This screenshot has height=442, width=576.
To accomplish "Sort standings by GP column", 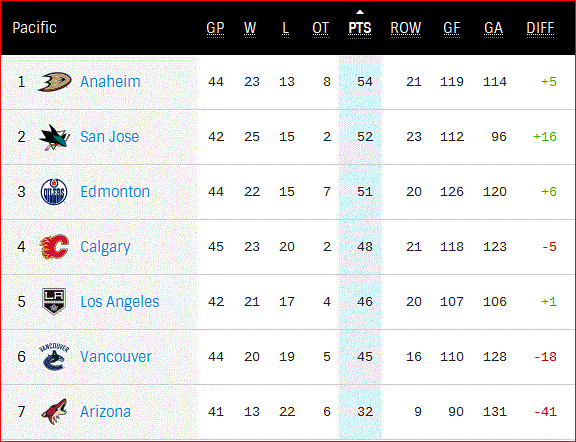I will 215,29.
